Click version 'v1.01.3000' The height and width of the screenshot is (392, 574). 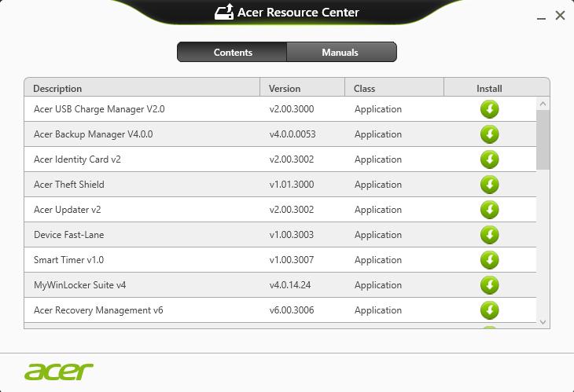click(292, 185)
